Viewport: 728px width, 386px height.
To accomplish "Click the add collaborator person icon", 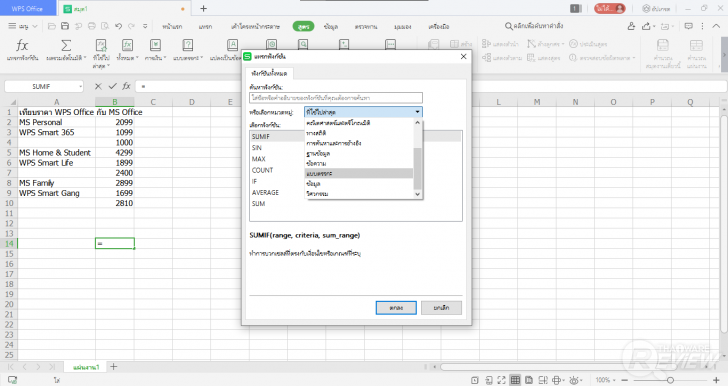I will [x=631, y=26].
